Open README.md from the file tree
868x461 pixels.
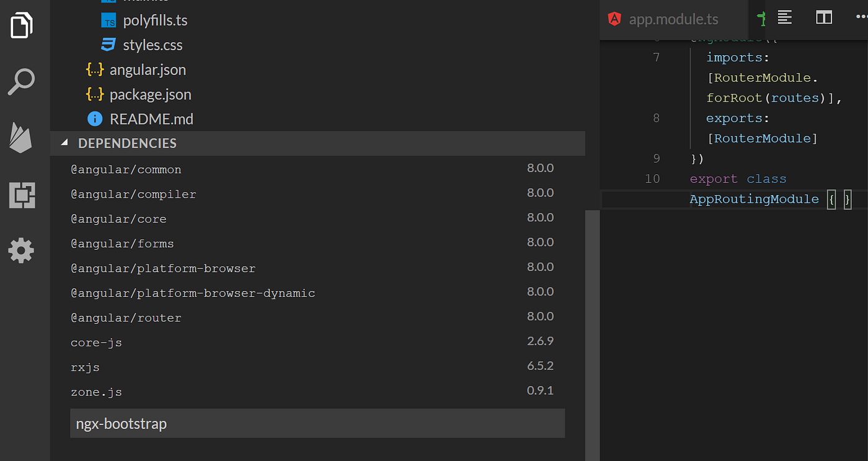point(151,118)
